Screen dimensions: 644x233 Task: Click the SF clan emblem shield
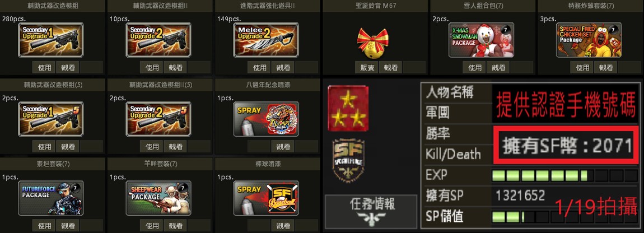348,160
